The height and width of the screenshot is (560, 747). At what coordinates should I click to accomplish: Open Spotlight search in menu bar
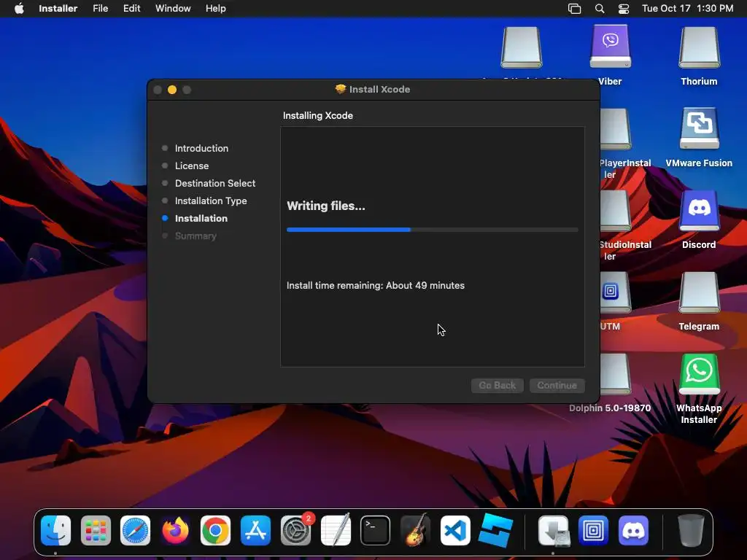tap(600, 9)
